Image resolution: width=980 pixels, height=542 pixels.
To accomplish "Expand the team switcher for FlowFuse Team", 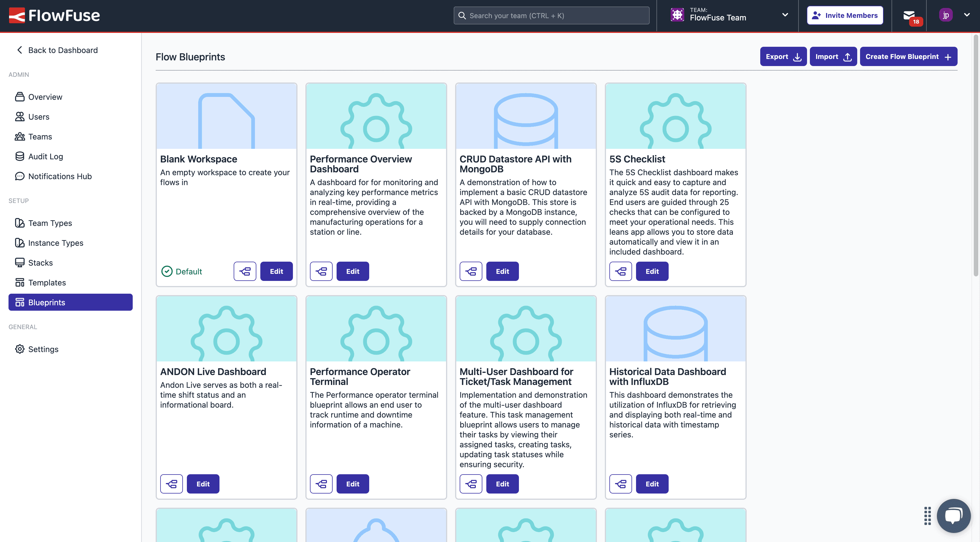I will 785,15.
